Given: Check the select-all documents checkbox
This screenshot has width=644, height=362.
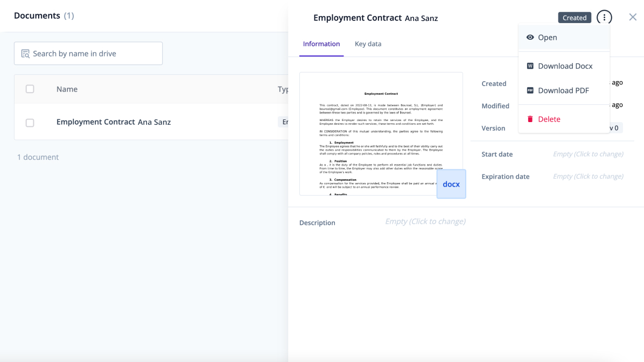Looking at the screenshot, I should 30,89.
